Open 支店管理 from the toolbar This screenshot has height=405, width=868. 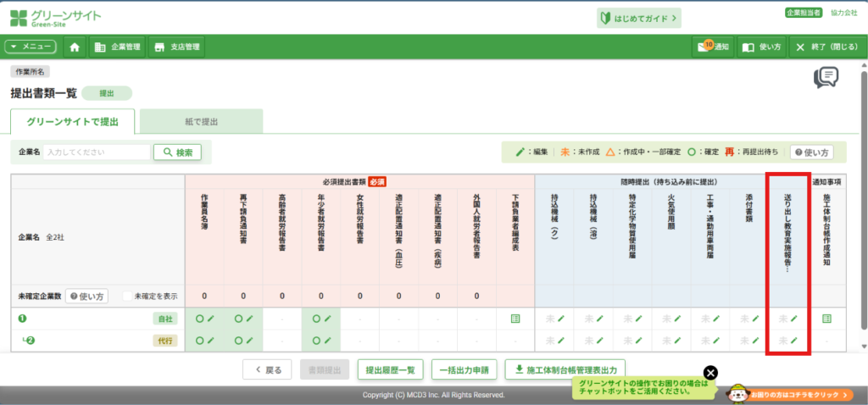176,47
